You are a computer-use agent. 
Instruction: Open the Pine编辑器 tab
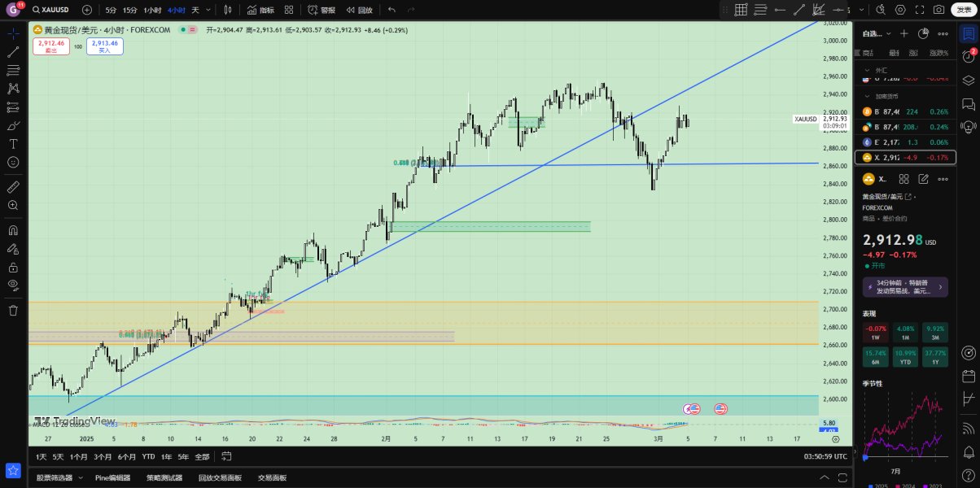[112, 477]
